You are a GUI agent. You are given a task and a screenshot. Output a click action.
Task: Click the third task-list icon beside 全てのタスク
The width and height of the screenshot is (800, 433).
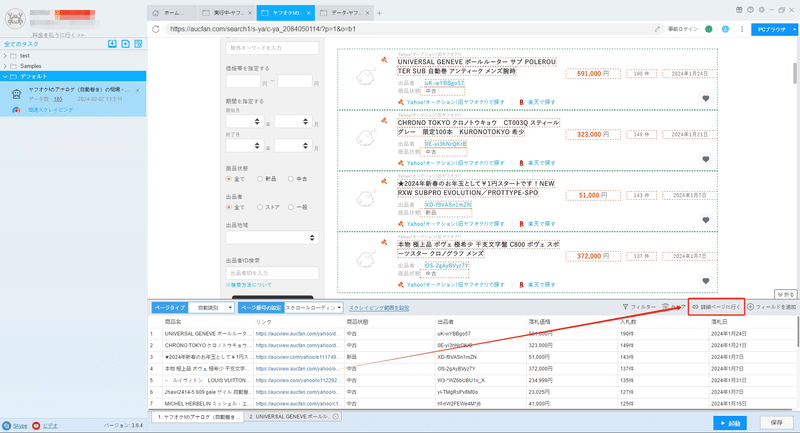point(138,44)
